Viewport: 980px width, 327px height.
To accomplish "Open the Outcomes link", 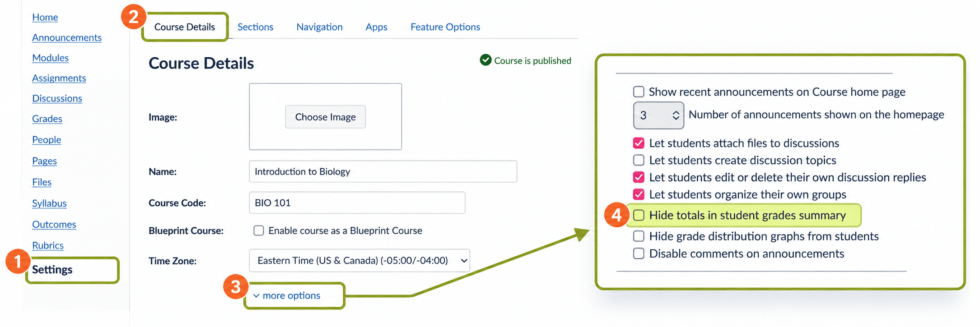I will (54, 224).
